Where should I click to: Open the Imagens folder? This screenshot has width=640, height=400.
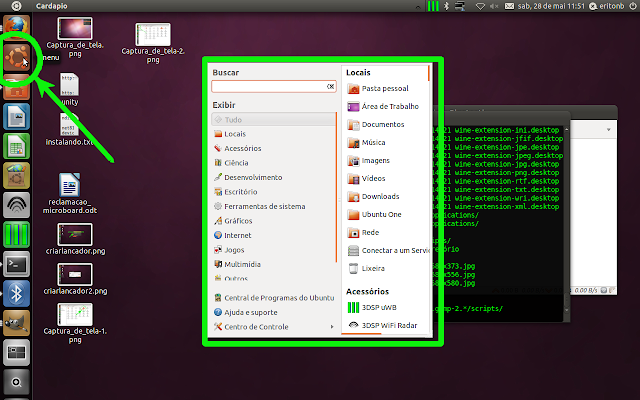(x=386, y=160)
